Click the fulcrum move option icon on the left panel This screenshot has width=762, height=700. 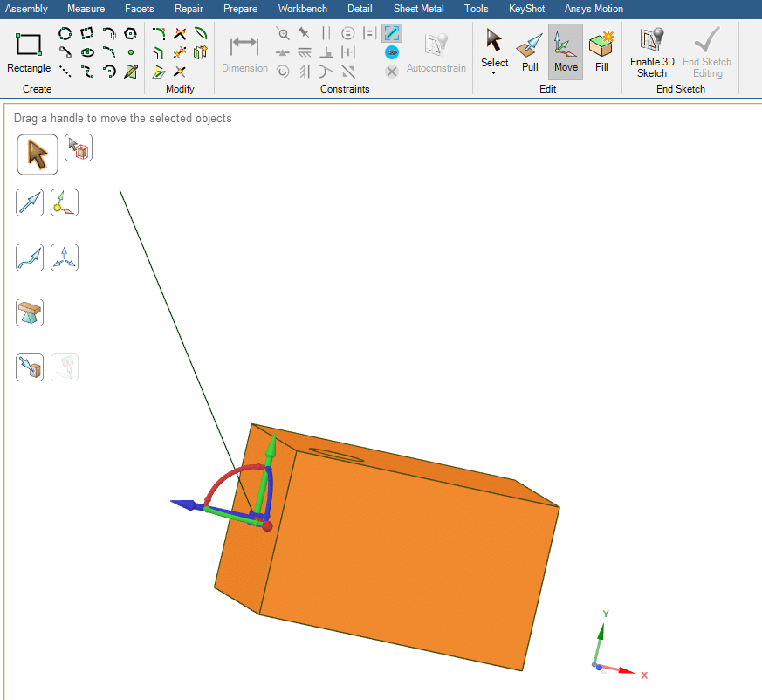click(29, 312)
